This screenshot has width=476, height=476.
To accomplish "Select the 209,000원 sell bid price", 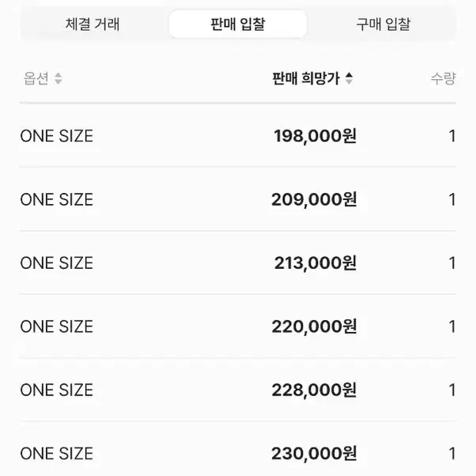I will coord(314,199).
